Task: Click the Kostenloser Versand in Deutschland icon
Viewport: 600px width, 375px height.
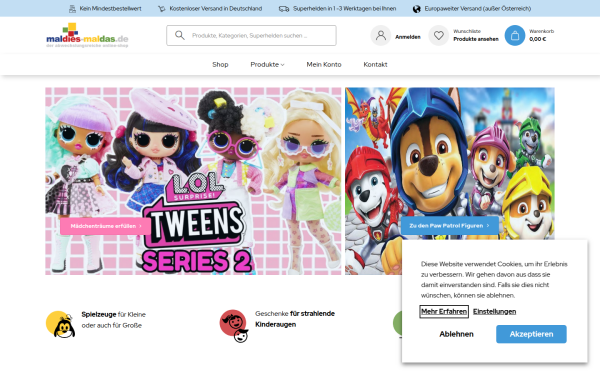Action: (162, 8)
